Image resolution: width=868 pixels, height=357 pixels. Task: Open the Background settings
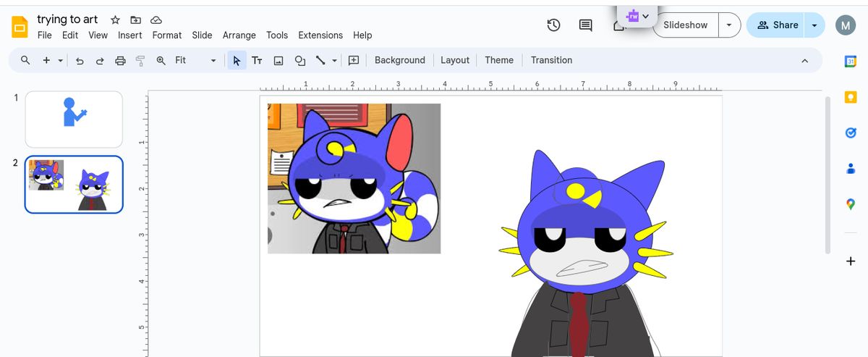(x=400, y=61)
